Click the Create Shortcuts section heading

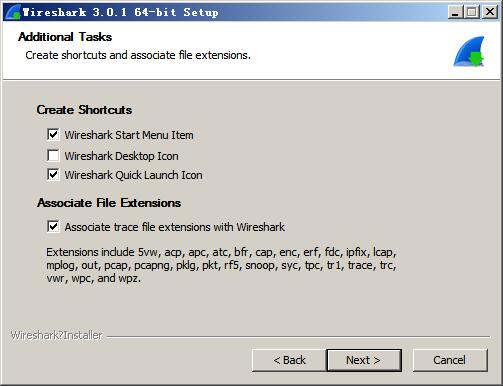(x=84, y=110)
